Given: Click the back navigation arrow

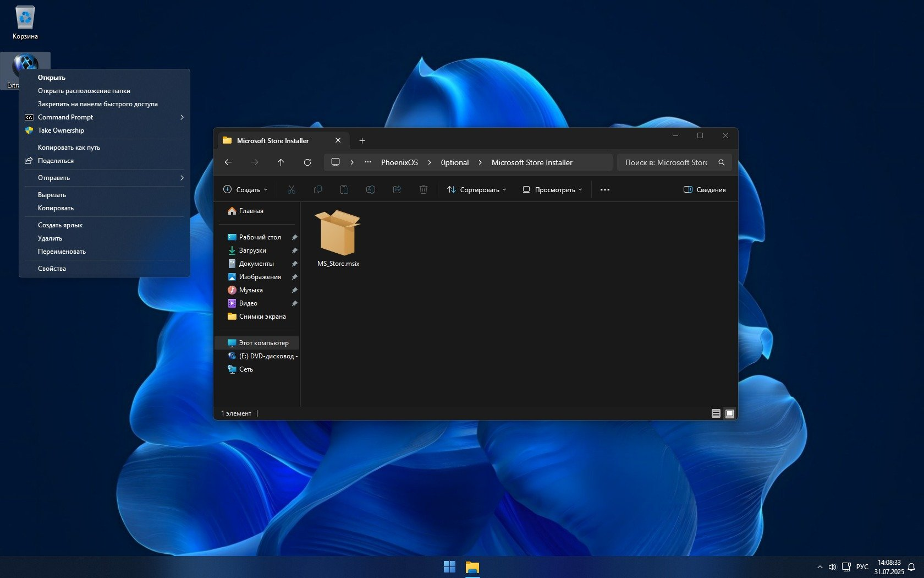Looking at the screenshot, I should [x=228, y=162].
